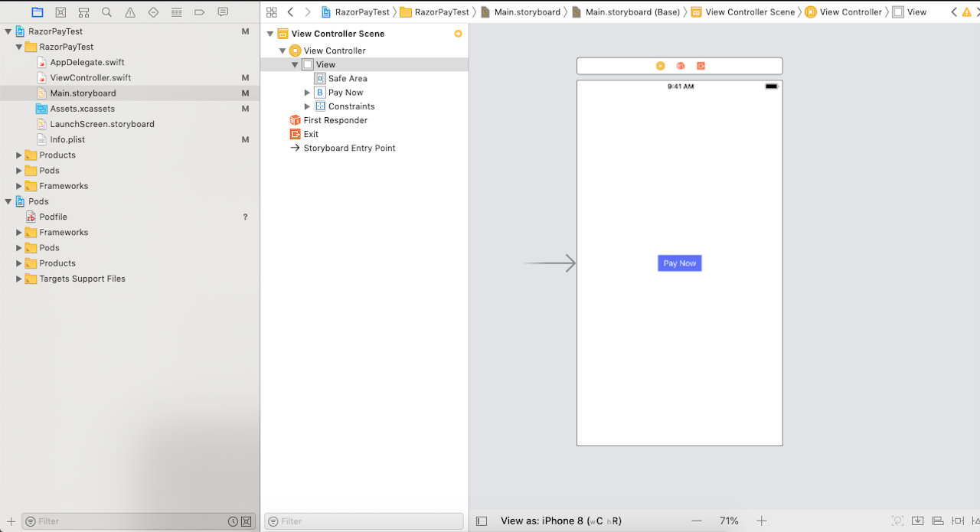Click the related items grid icon
This screenshot has width=980, height=532.
click(x=271, y=12)
